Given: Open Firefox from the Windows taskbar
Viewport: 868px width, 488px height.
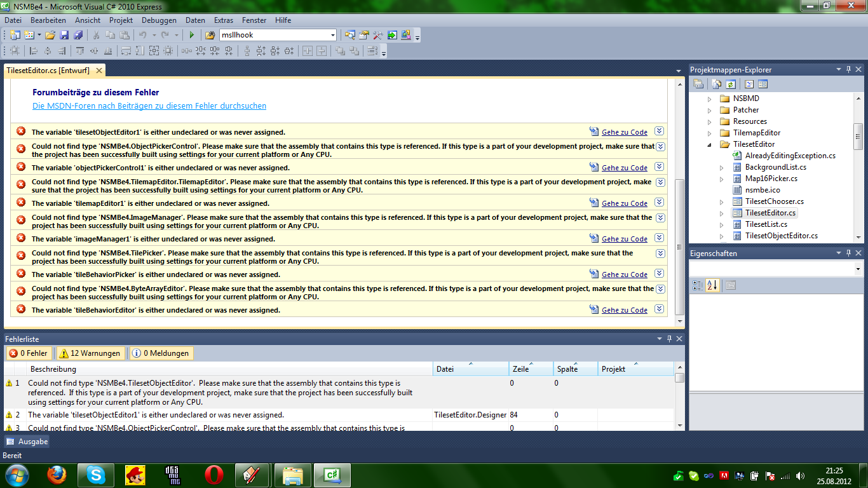Looking at the screenshot, I should coord(57,475).
